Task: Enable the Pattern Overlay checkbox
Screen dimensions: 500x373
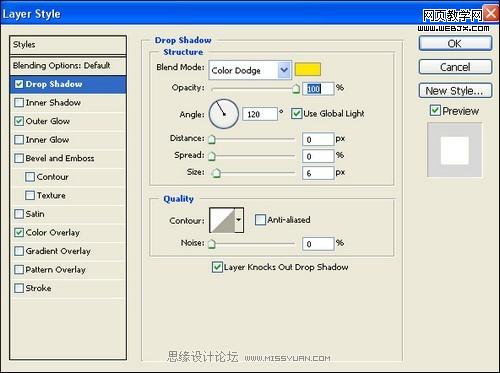Action: [x=19, y=269]
